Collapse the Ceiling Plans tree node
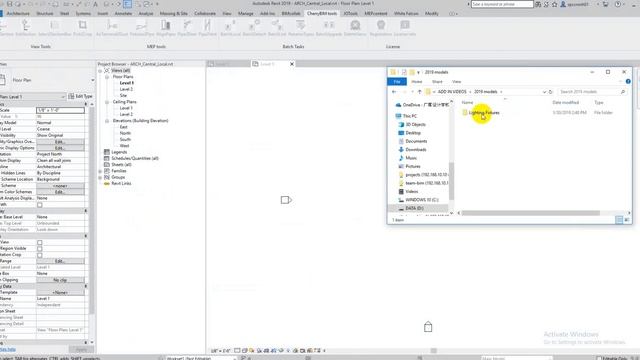 (107, 102)
